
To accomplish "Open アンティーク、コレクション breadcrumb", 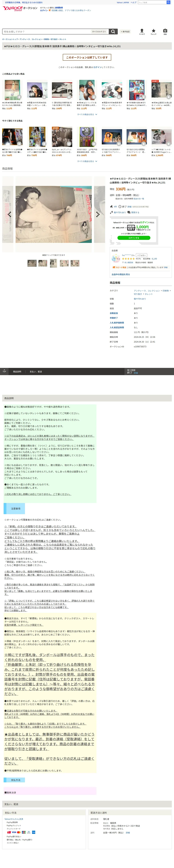I will point(31,39).
